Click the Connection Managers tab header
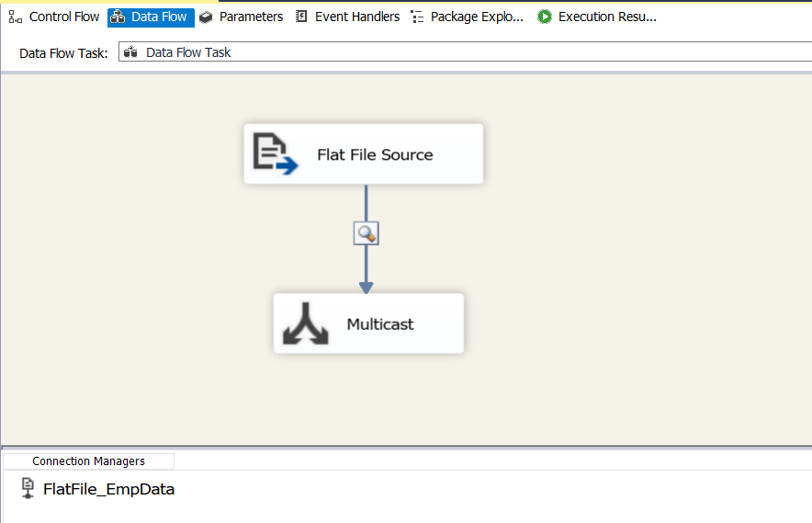812x523 pixels. point(88,460)
